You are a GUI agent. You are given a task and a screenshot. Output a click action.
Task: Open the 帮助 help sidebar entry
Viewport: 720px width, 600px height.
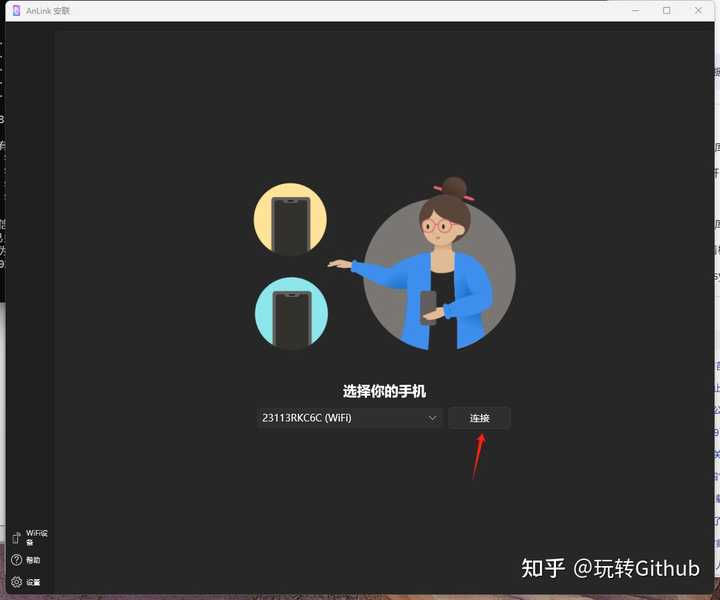34,560
